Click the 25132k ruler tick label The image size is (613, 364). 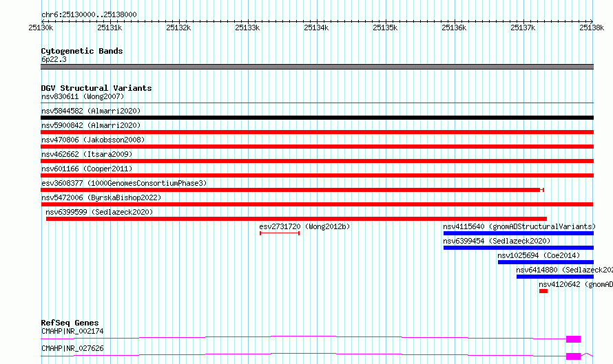178,28
